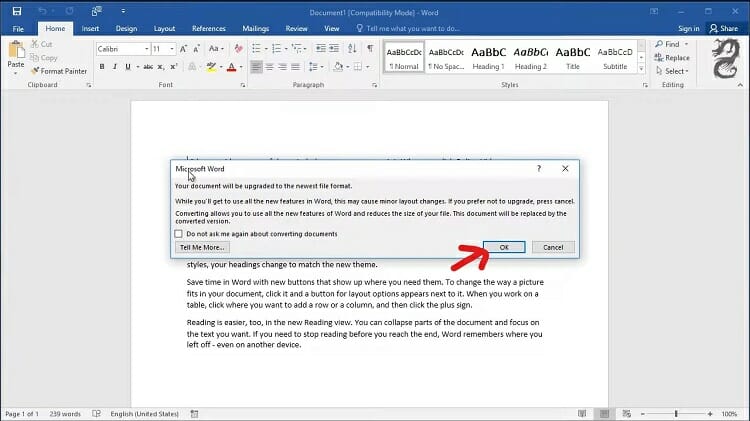Open Line and Paragraph Spacing menu
This screenshot has height=421, width=750.
pyautogui.click(x=316, y=66)
